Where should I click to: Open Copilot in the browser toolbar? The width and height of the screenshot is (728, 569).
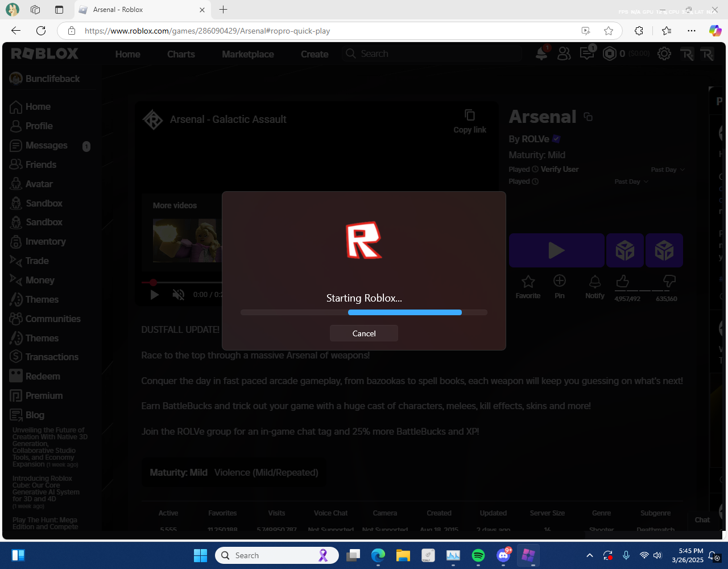715,31
